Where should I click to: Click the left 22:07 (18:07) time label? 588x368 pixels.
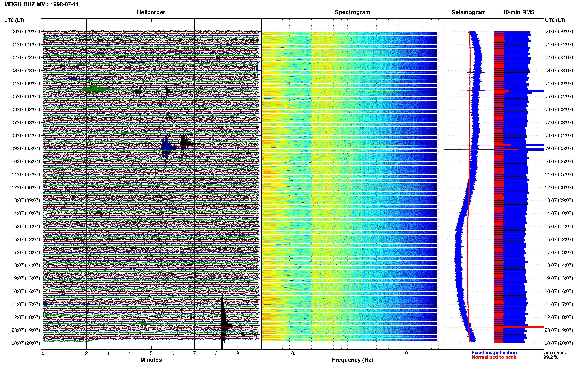26,317
